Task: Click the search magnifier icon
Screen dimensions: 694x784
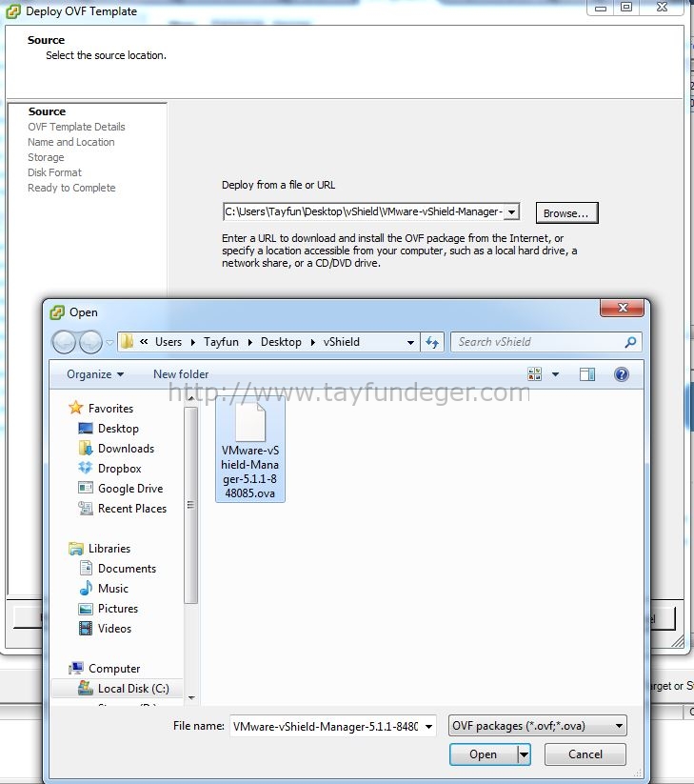Action: [630, 342]
